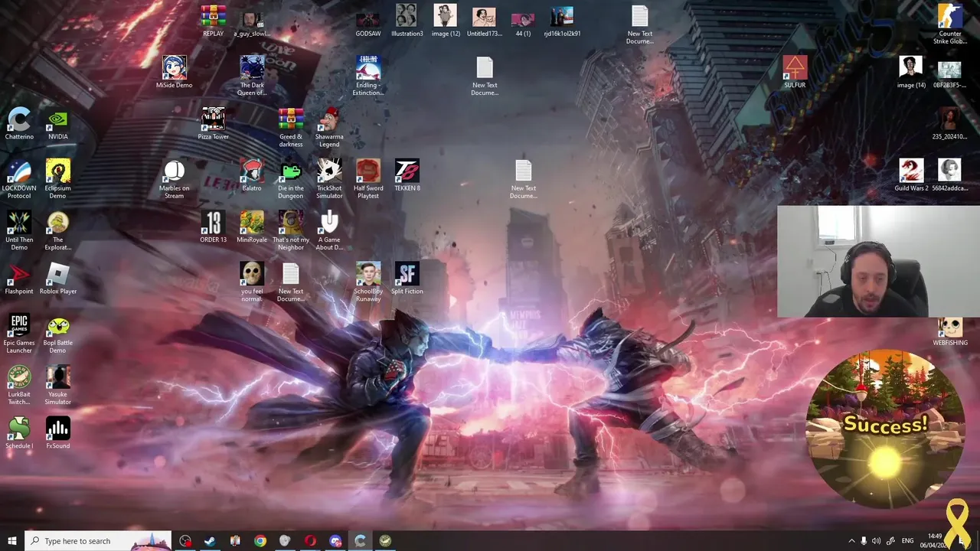Switch the ENG input language indicator
This screenshot has height=551, width=980.
pyautogui.click(x=907, y=541)
